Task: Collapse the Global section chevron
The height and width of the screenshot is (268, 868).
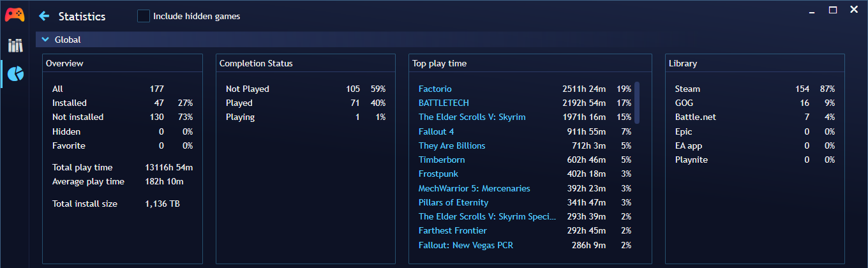Action: pos(45,40)
